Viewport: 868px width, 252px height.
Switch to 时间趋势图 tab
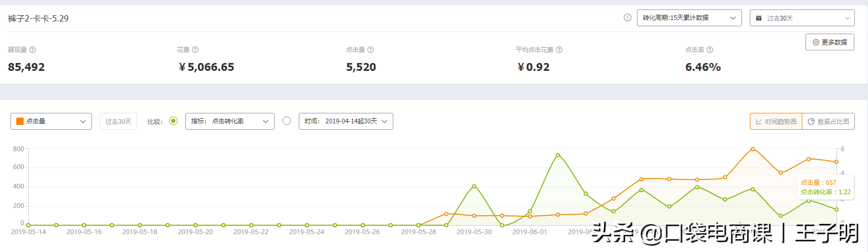776,121
